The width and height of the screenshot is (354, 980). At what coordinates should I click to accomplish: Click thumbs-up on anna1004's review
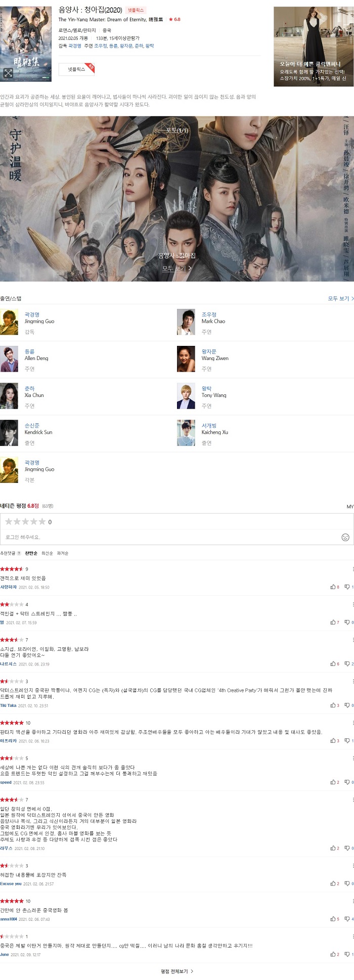click(335, 919)
